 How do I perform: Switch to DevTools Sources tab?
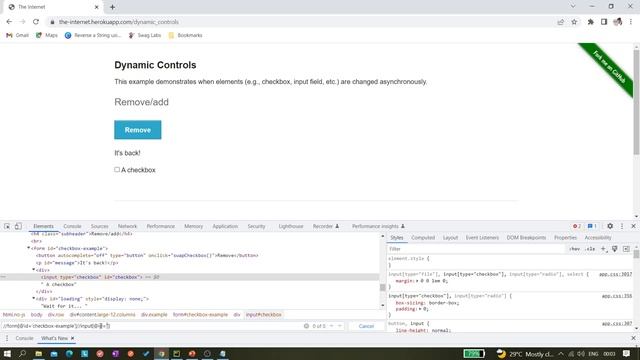pyautogui.click(x=100, y=226)
